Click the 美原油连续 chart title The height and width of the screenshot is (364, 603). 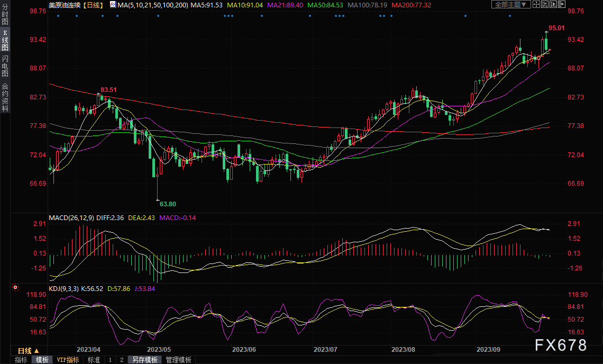(65, 5)
